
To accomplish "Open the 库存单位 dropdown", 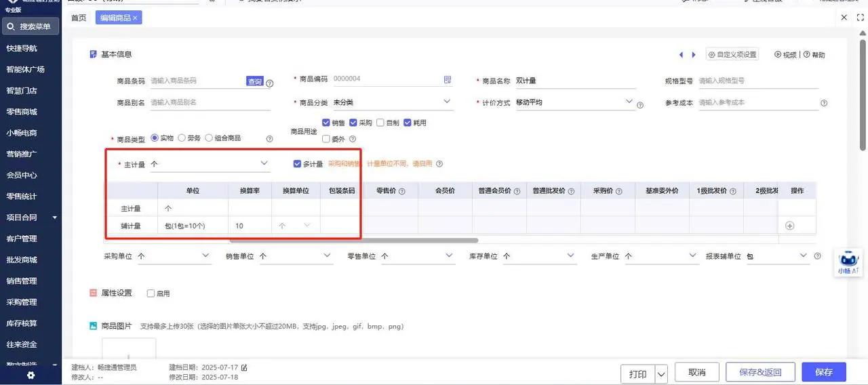I will (x=540, y=256).
